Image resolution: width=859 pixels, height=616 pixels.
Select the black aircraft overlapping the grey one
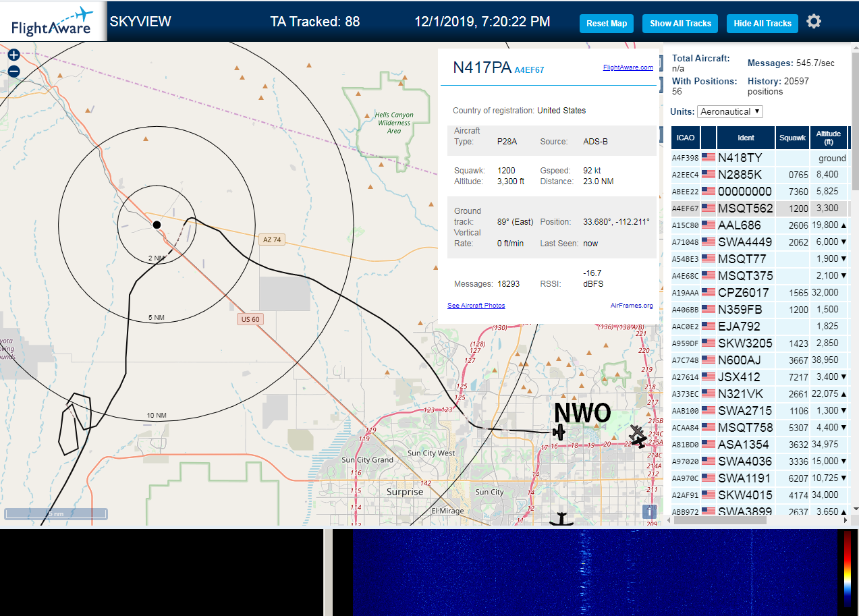pos(641,442)
